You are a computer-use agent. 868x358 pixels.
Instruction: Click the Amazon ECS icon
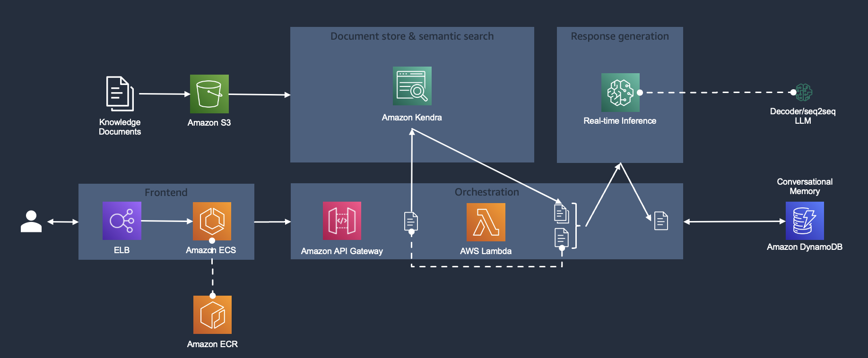[212, 221]
